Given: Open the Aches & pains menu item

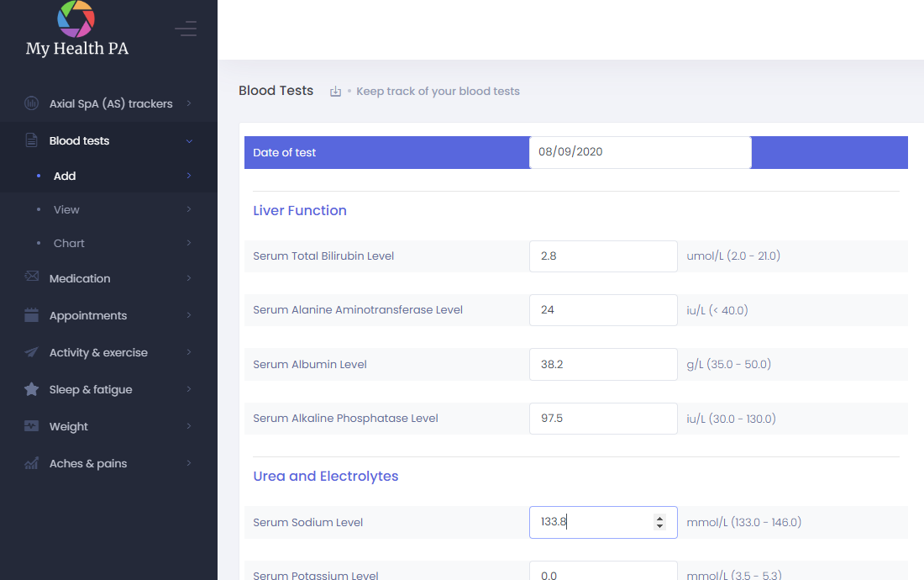Looking at the screenshot, I should 108,463.
